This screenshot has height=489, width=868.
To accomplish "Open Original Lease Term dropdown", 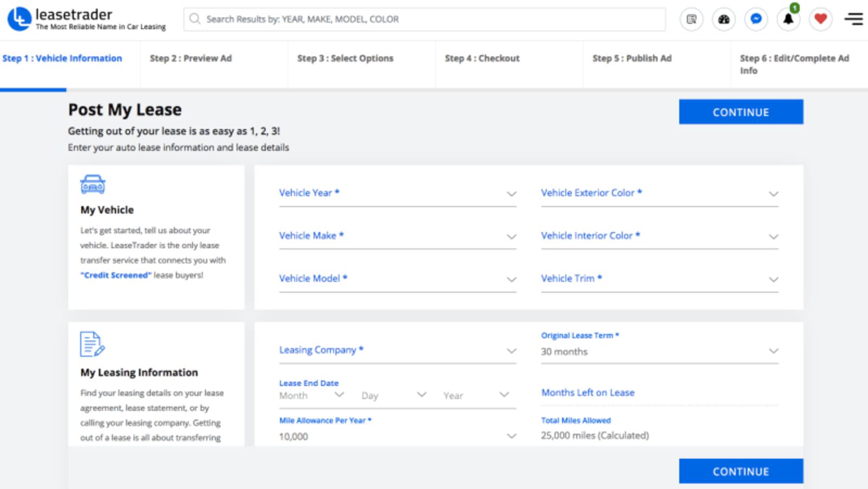I will (x=660, y=351).
